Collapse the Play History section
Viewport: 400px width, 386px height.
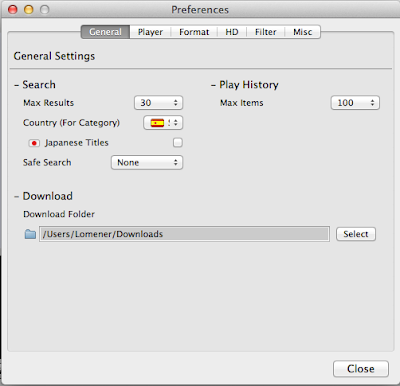[213, 85]
